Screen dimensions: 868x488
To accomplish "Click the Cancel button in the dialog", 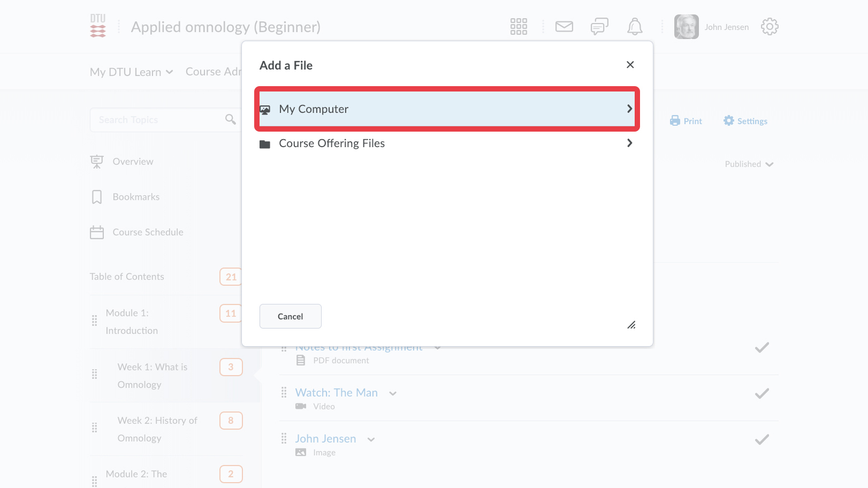I will (x=290, y=316).
